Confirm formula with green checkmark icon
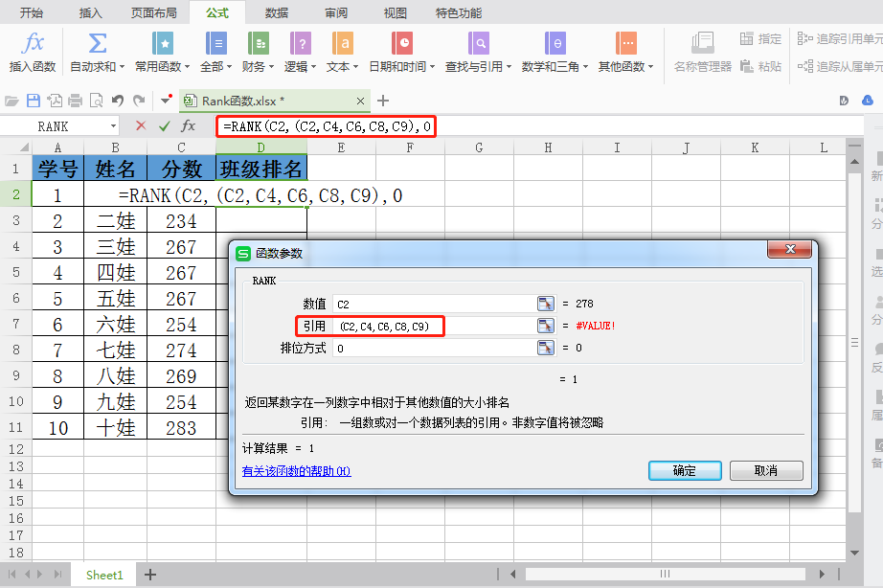The height and width of the screenshot is (588, 883). pyautogui.click(x=165, y=125)
